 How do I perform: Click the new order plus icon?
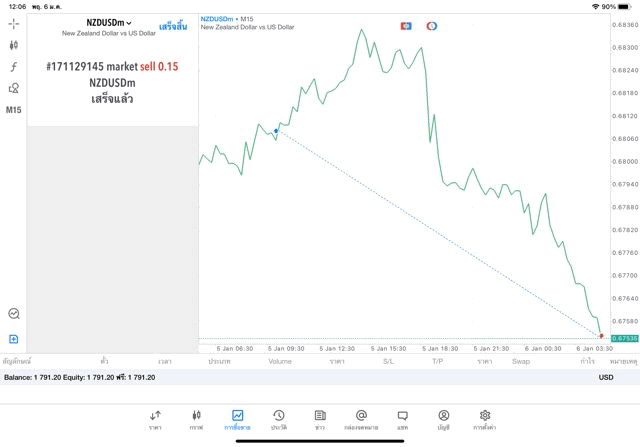14,339
